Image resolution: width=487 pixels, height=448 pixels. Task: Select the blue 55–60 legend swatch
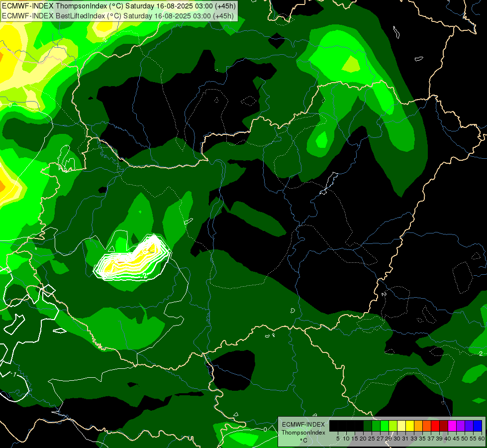coord(478,426)
